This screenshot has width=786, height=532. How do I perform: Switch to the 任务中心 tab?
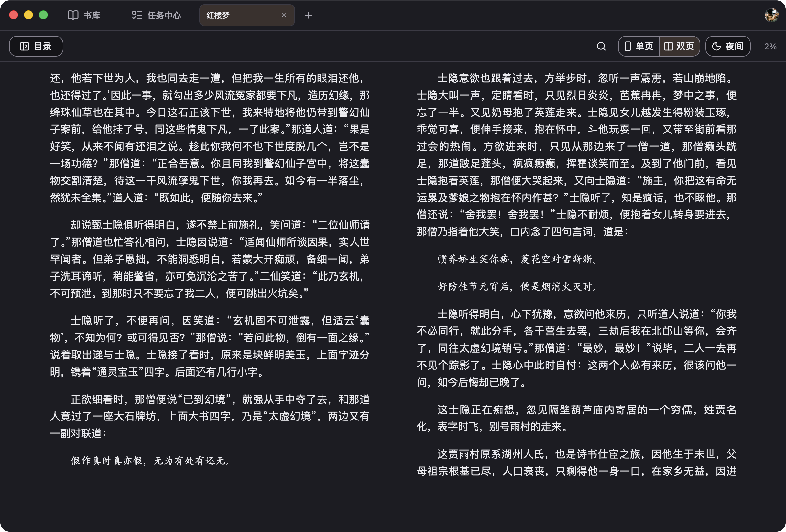tap(156, 15)
